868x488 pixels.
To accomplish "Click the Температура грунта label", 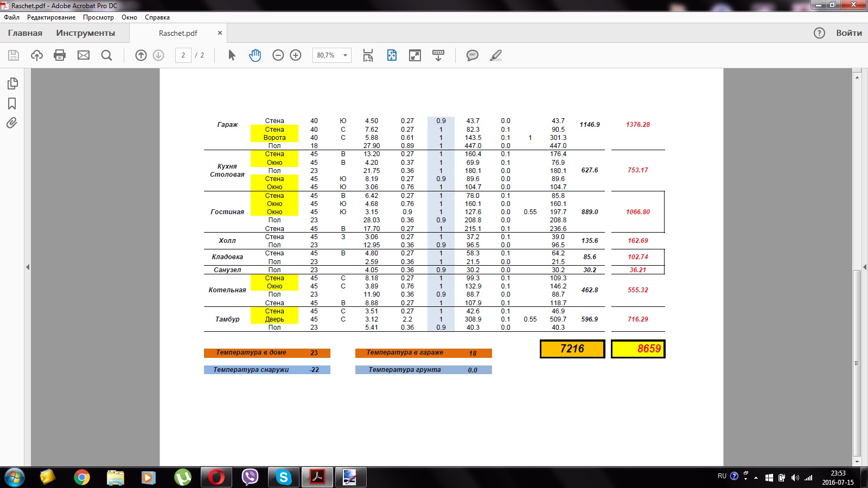I will click(405, 370).
